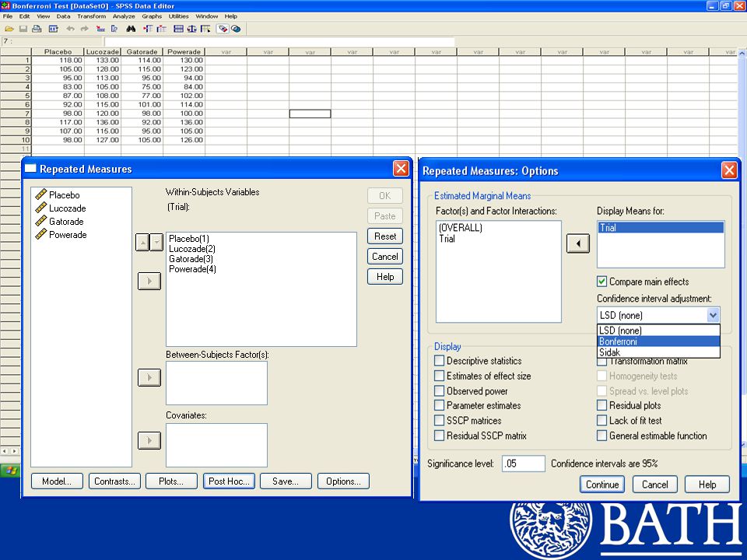
Task: Click the Print toolbar icon
Action: click(x=37, y=29)
